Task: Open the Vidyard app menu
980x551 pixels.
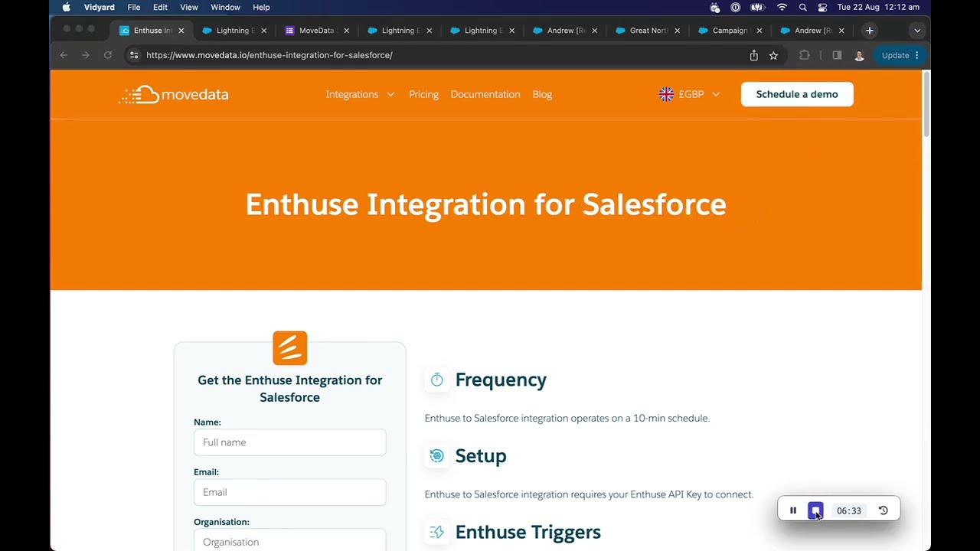Action: [x=100, y=7]
